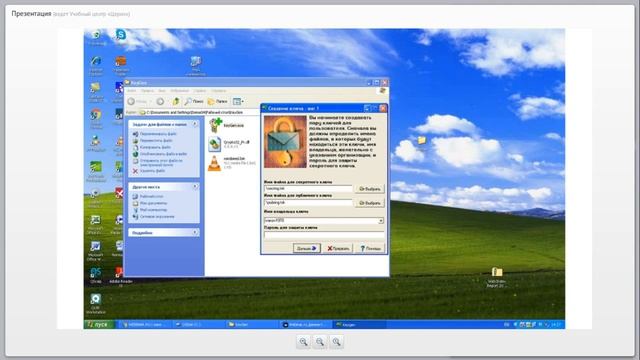Open the Справка menu in Explorer
This screenshot has height=360, width=640.
[219, 91]
